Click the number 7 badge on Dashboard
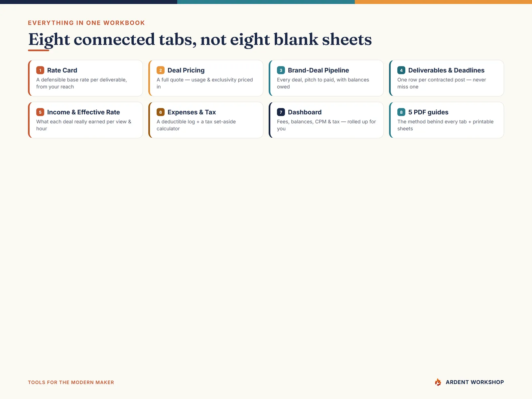The height and width of the screenshot is (399, 532). [x=281, y=112]
